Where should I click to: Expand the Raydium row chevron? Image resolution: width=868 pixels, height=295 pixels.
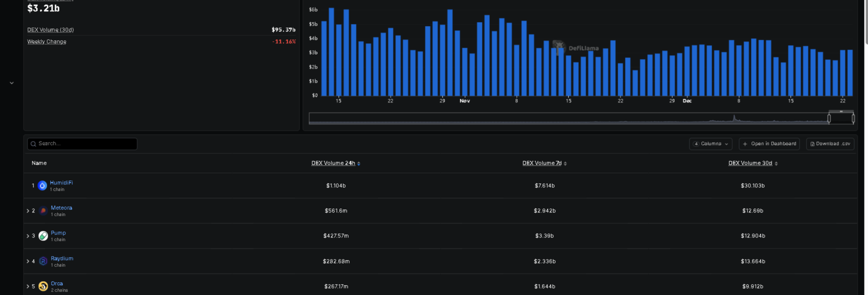pos(28,261)
